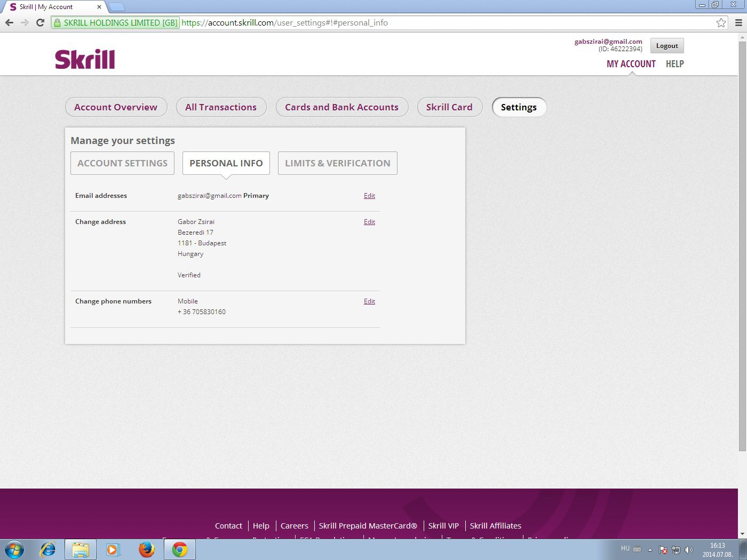747x560 pixels.
Task: Launch Internet Explorer from taskbar
Action: coord(48,549)
